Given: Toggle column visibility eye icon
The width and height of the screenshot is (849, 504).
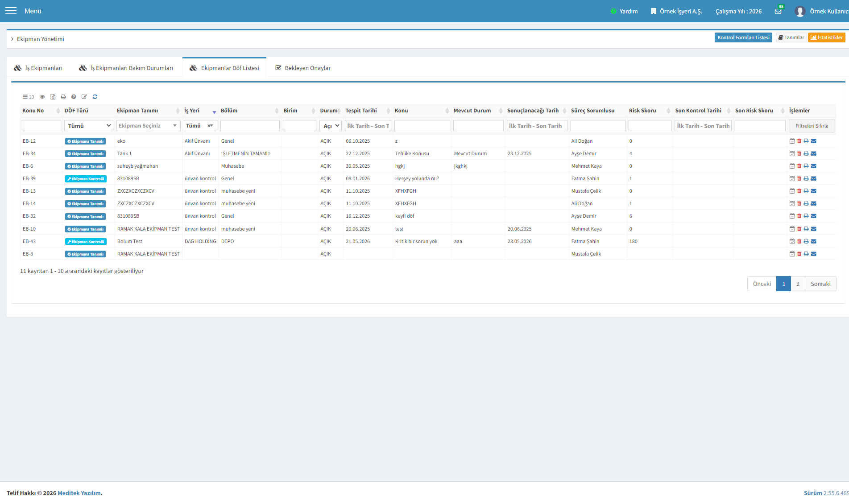Looking at the screenshot, I should pos(42,97).
